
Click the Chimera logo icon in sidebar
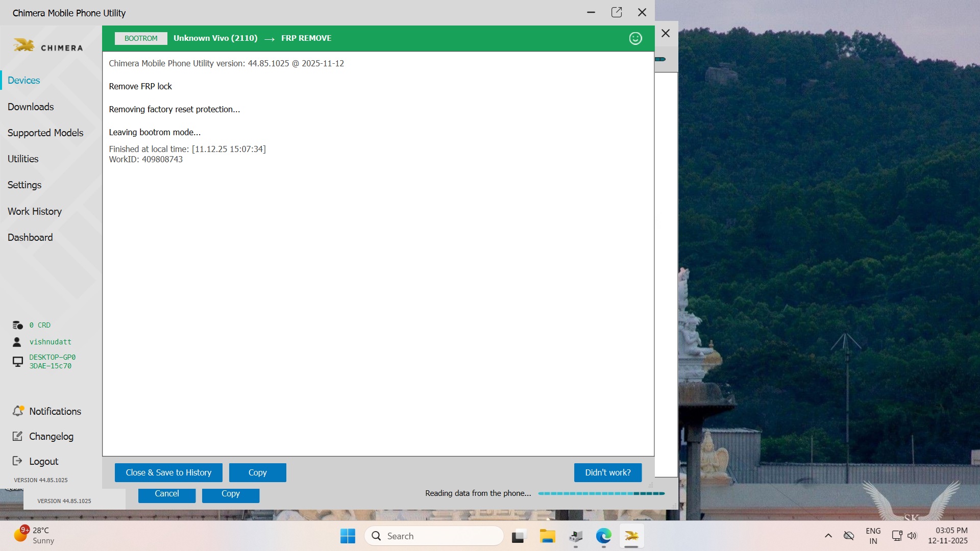tap(23, 45)
